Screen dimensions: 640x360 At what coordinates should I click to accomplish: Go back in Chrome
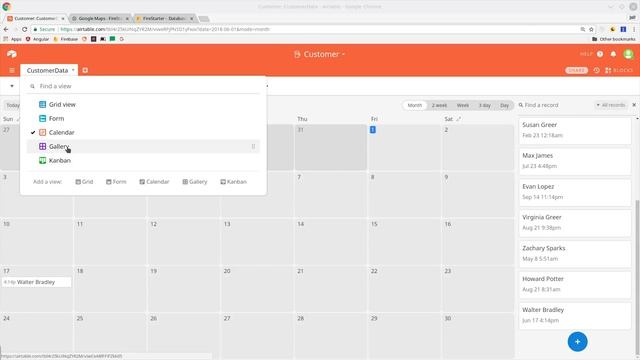point(6,29)
